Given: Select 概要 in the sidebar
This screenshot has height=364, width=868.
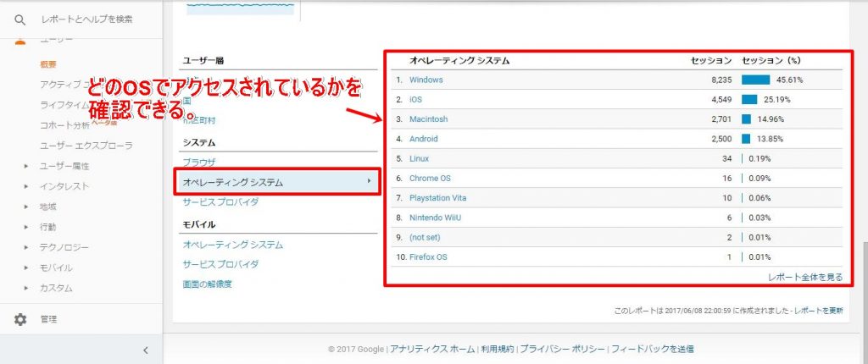Looking at the screenshot, I should [x=48, y=64].
